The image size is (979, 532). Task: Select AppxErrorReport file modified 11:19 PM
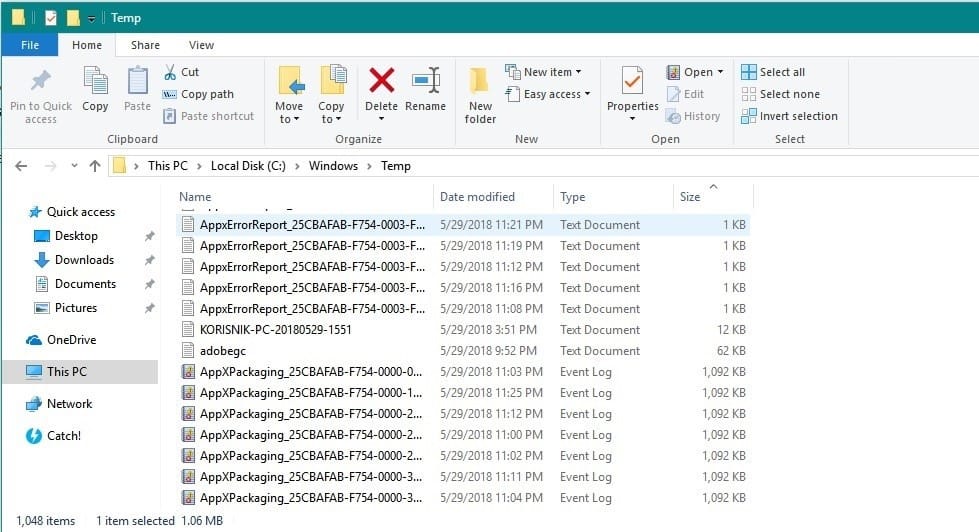463,246
